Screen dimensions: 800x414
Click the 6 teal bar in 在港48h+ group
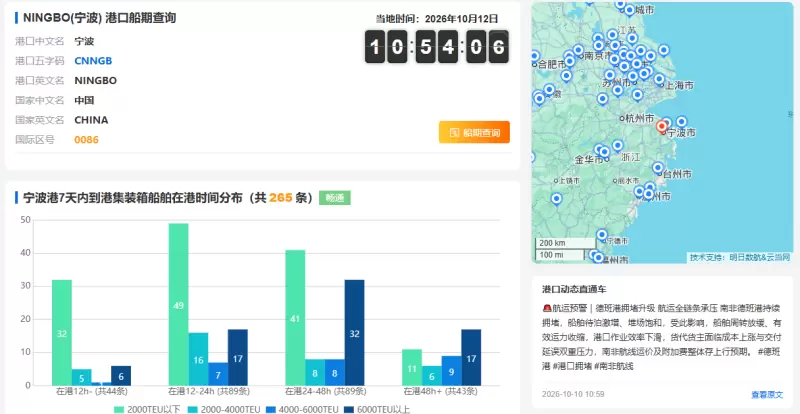[x=432, y=376]
